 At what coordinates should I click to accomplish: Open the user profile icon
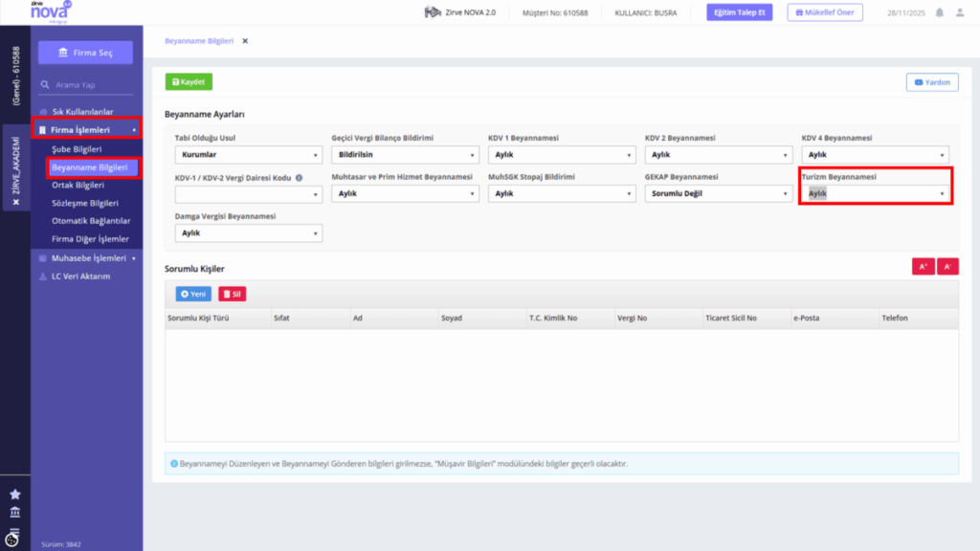[960, 12]
